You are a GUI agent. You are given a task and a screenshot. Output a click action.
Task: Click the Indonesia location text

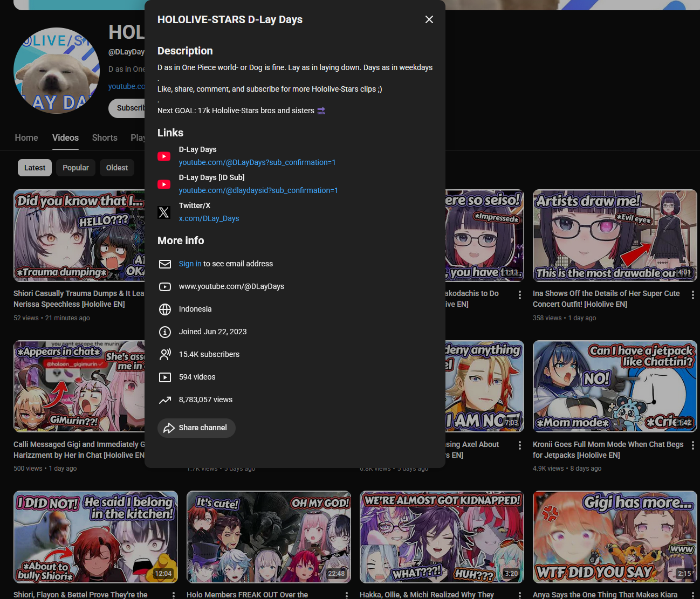point(195,309)
